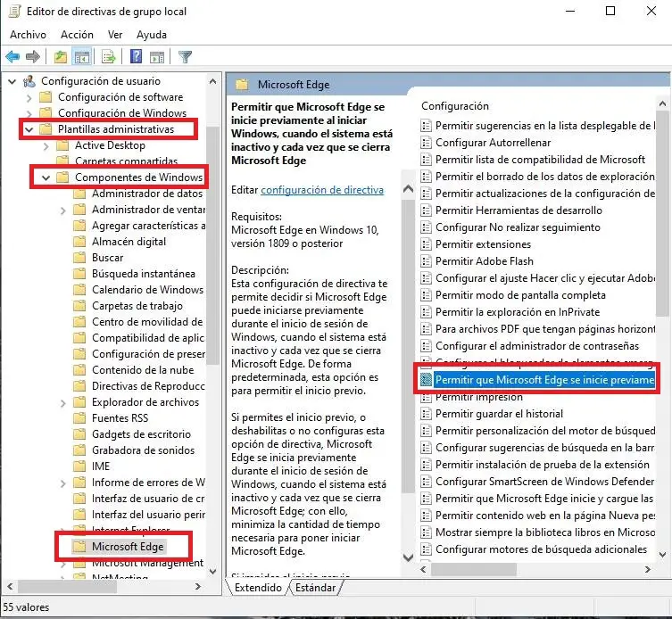Toggle the Show/Hide console tree icon
The width and height of the screenshot is (672, 619).
click(82, 56)
